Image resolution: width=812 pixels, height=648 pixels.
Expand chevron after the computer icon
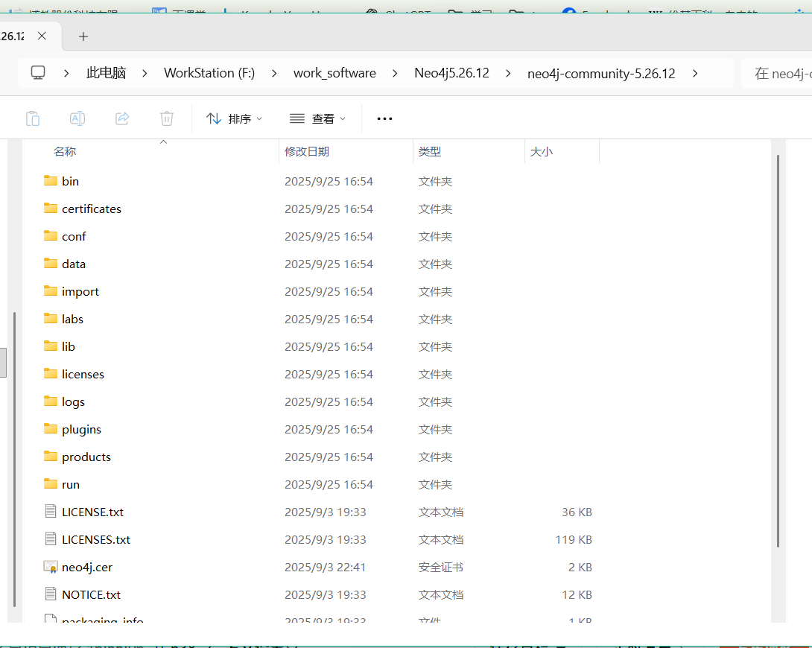tap(66, 74)
